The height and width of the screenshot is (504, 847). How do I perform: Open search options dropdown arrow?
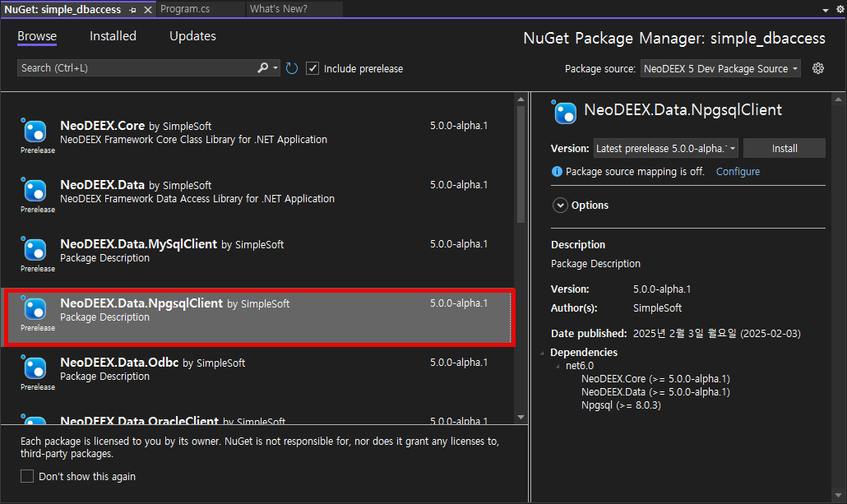point(275,67)
